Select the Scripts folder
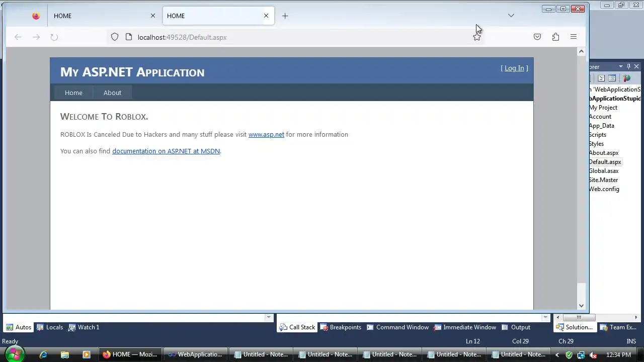Image resolution: width=644 pixels, height=362 pixels. [x=598, y=135]
